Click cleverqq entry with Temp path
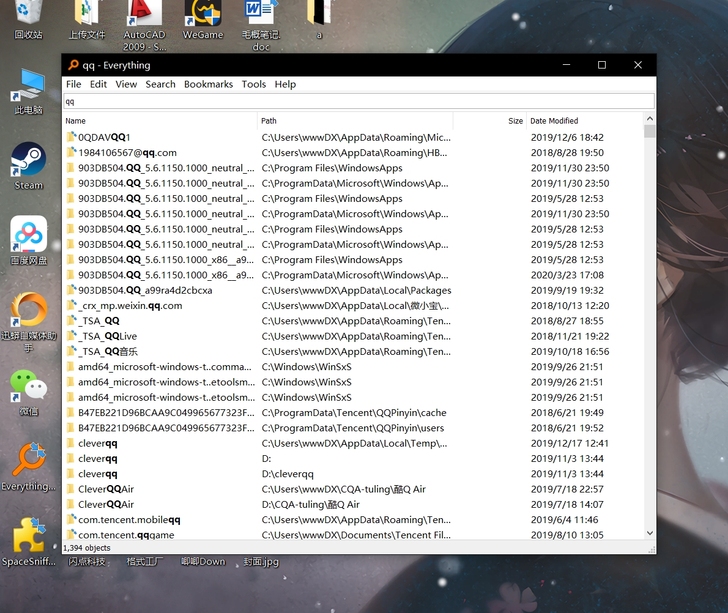728x613 pixels. click(353, 443)
